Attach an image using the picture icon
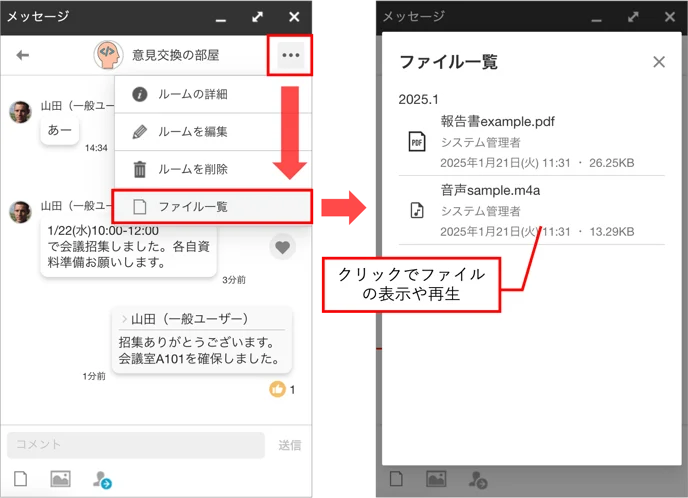 pyautogui.click(x=60, y=479)
